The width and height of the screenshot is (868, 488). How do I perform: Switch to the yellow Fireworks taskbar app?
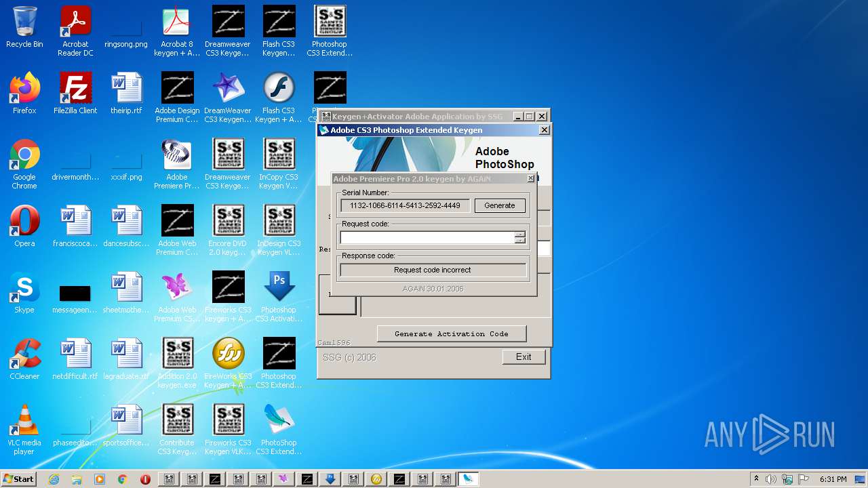(x=376, y=479)
